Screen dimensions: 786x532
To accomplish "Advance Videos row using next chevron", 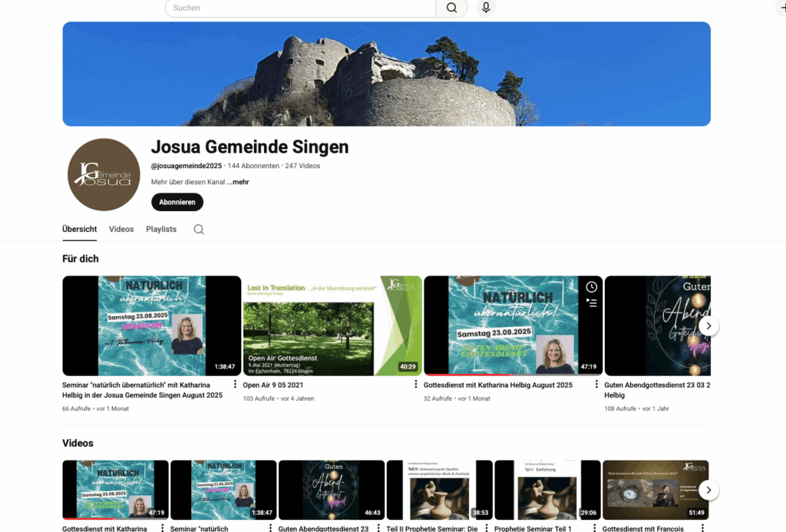I will coord(708,490).
